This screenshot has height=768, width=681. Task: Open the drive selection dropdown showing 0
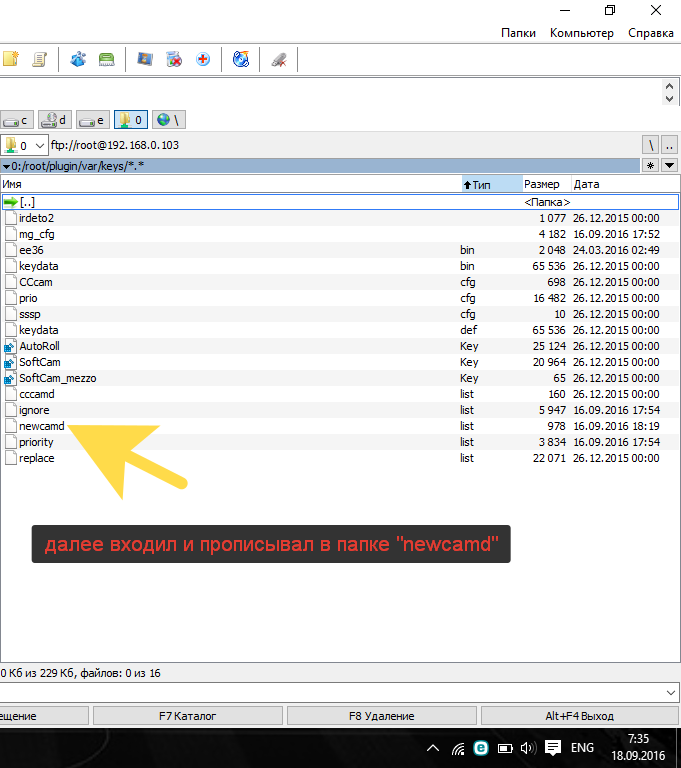[24, 145]
